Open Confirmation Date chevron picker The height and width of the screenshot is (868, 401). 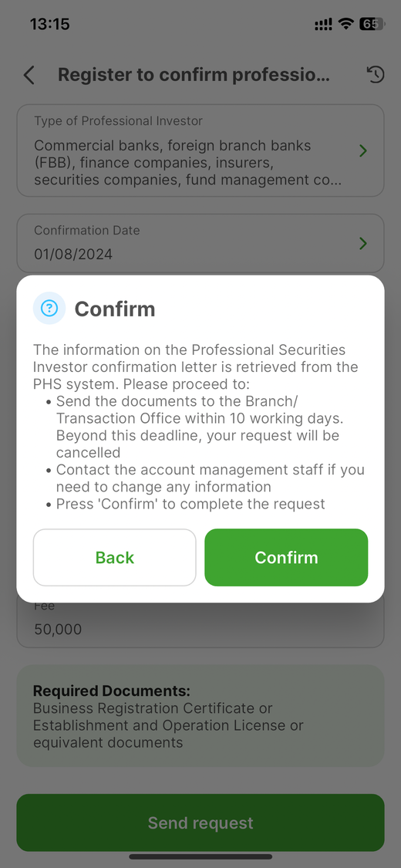coord(363,243)
